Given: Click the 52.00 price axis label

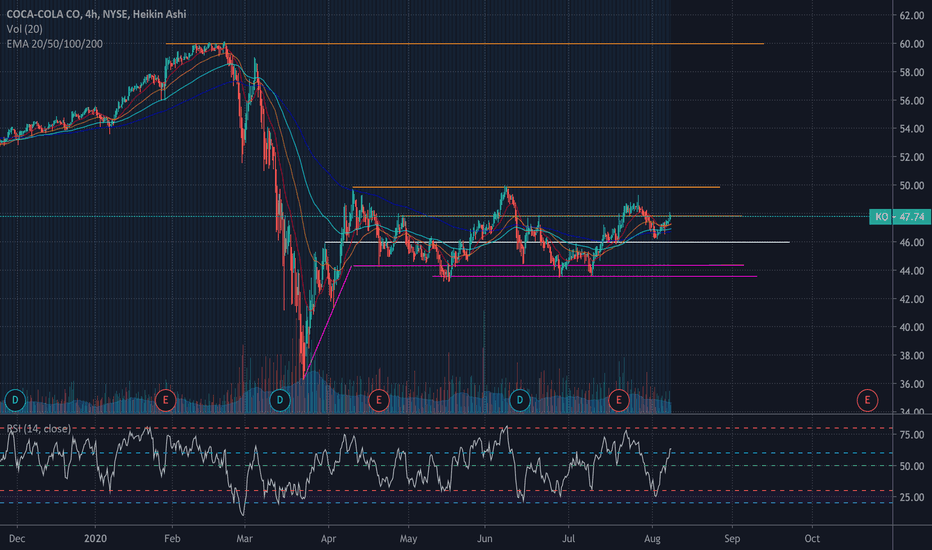Looking at the screenshot, I should click(911, 158).
